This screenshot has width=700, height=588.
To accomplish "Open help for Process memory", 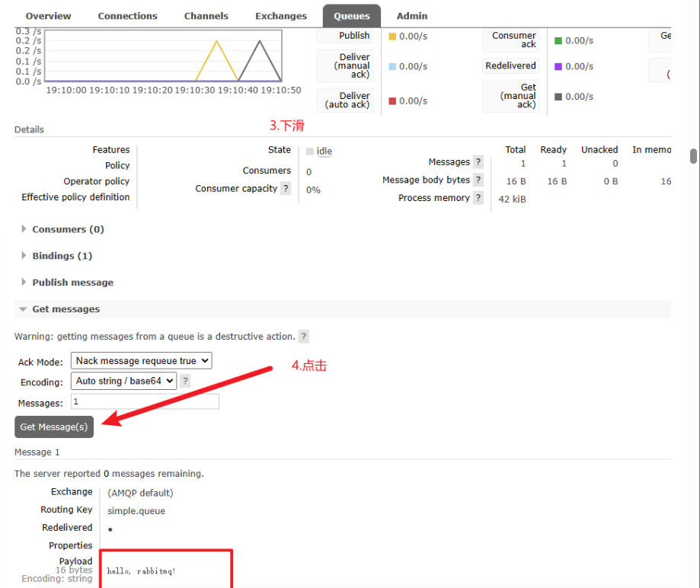I will [478, 197].
